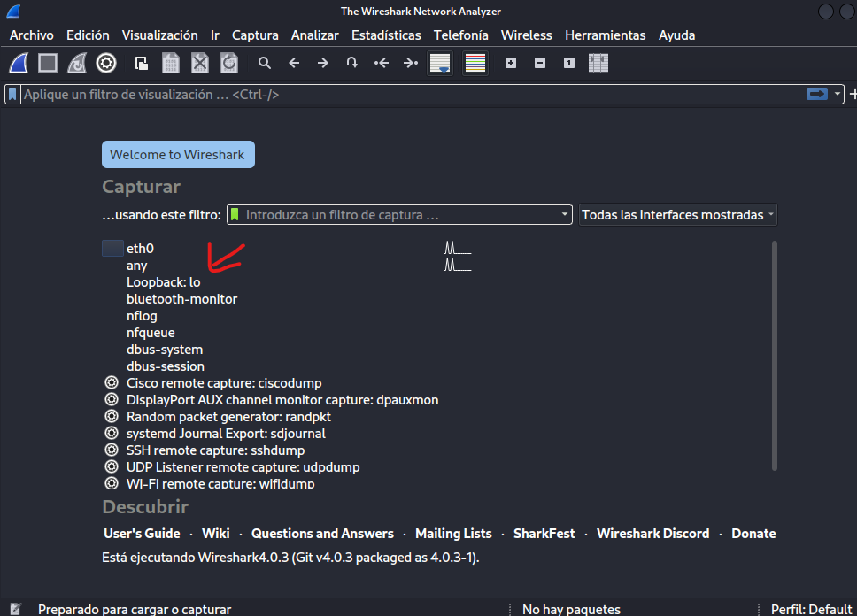Open display filter history dropdown
Screen dimensions: 857x616
coord(837,94)
